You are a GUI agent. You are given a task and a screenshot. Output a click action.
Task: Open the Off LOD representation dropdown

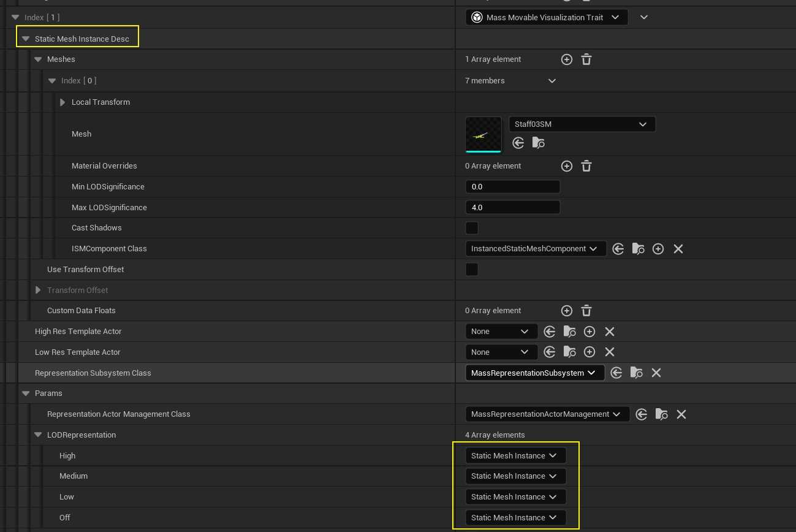515,518
